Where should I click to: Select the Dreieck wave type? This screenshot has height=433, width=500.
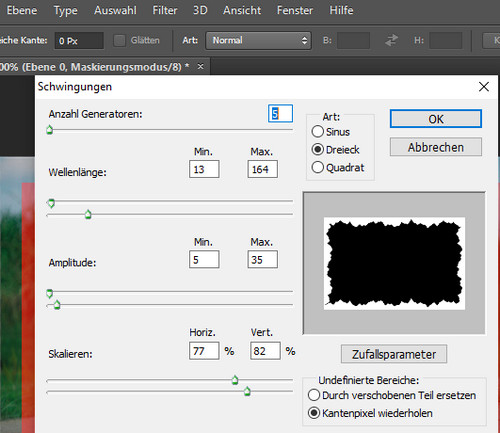[317, 149]
